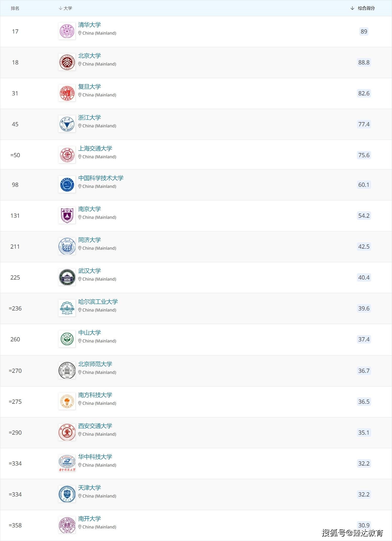Click the Tsinghua University logo icon

[x=67, y=31]
